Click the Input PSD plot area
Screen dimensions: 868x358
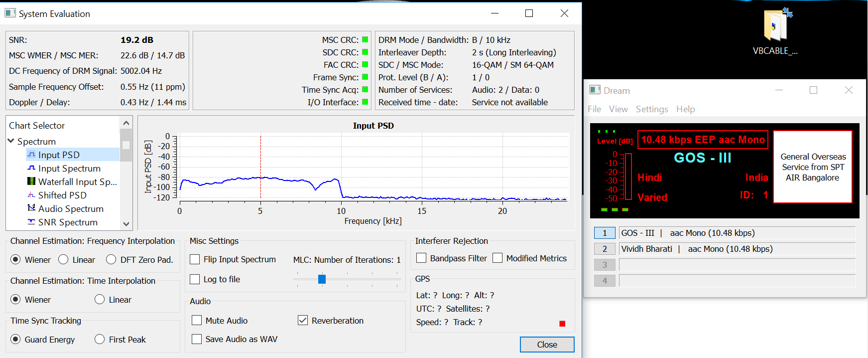click(374, 167)
